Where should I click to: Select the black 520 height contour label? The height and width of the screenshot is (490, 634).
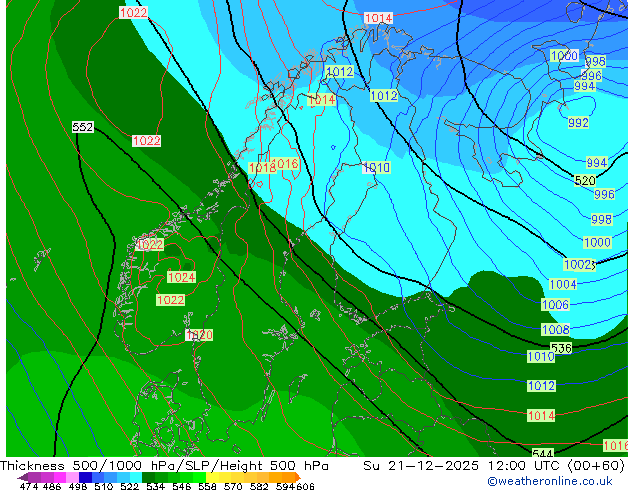[x=585, y=181]
